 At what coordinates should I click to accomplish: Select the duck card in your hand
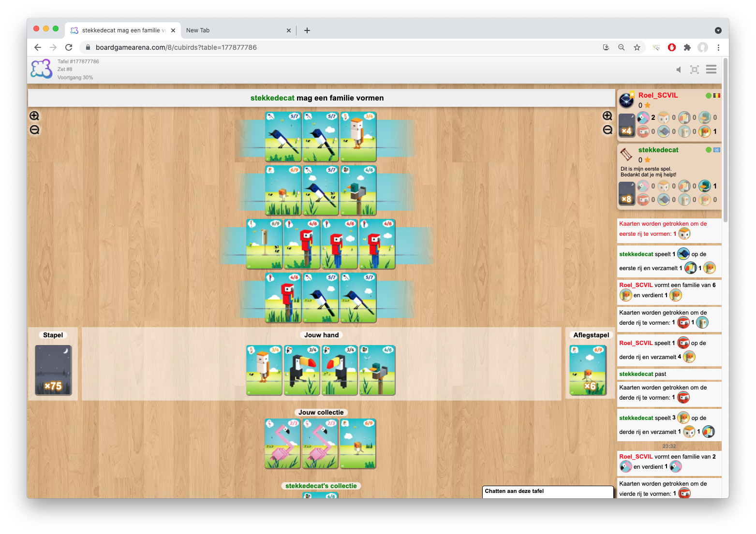377,370
